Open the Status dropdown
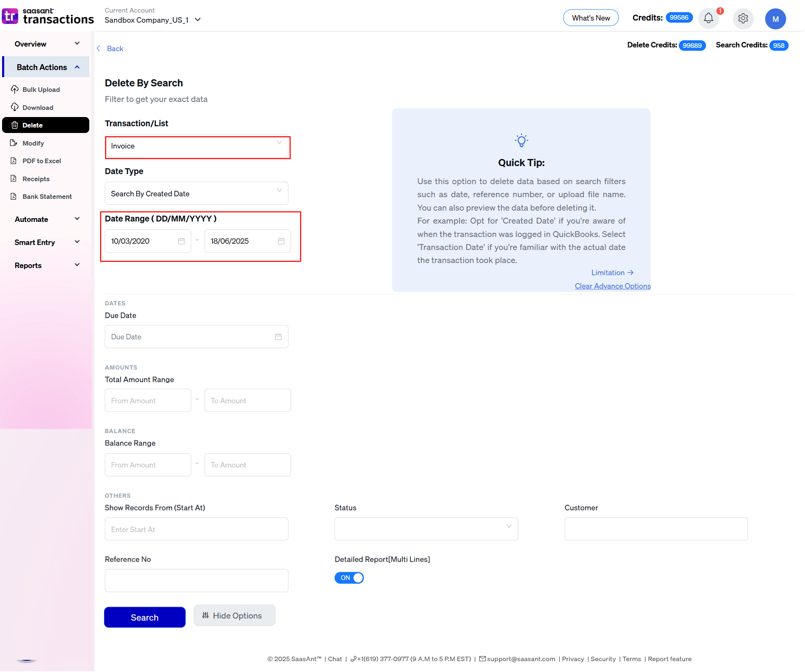This screenshot has height=672, width=805. click(426, 529)
